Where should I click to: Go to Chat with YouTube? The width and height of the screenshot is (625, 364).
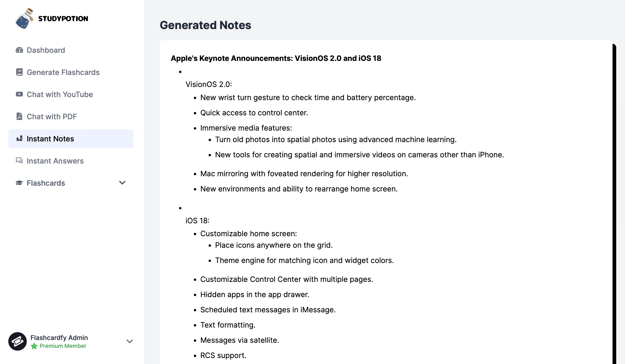71,94
